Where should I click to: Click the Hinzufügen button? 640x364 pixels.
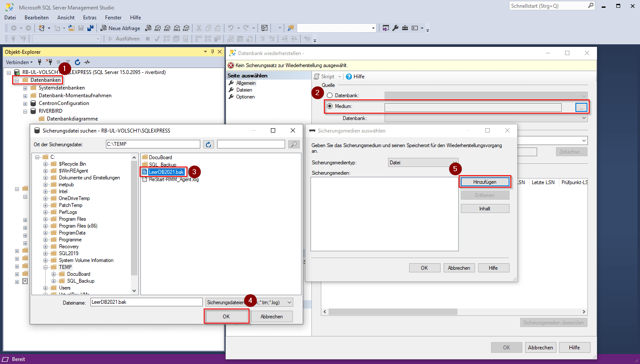click(485, 182)
